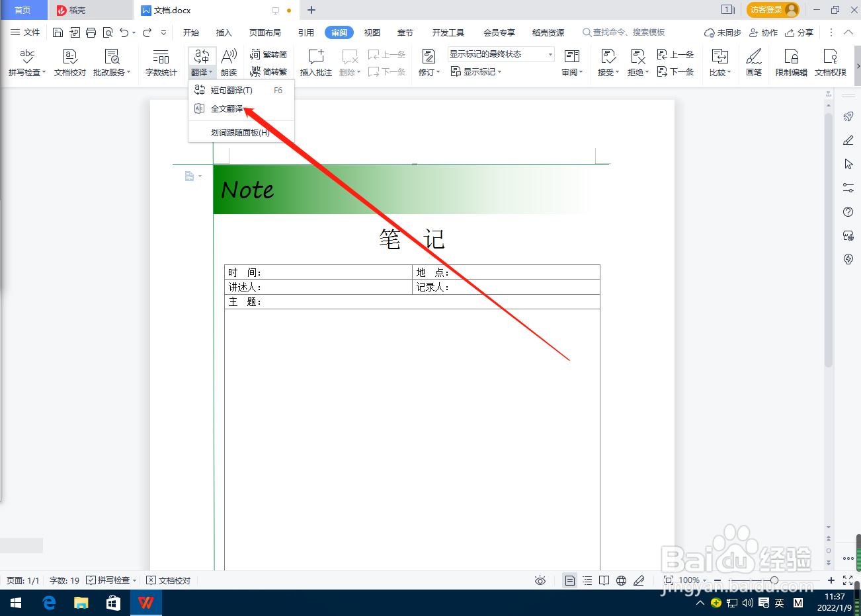Click the 协作 collaborate button
This screenshot has width=861, height=616.
click(763, 32)
